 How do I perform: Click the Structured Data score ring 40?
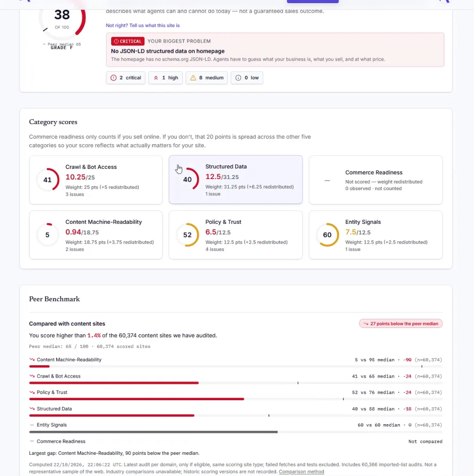[x=187, y=179]
